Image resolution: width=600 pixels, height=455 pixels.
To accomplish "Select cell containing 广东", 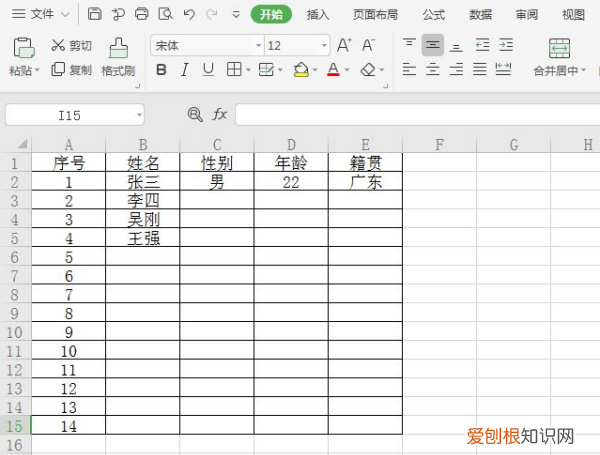I will click(x=365, y=182).
